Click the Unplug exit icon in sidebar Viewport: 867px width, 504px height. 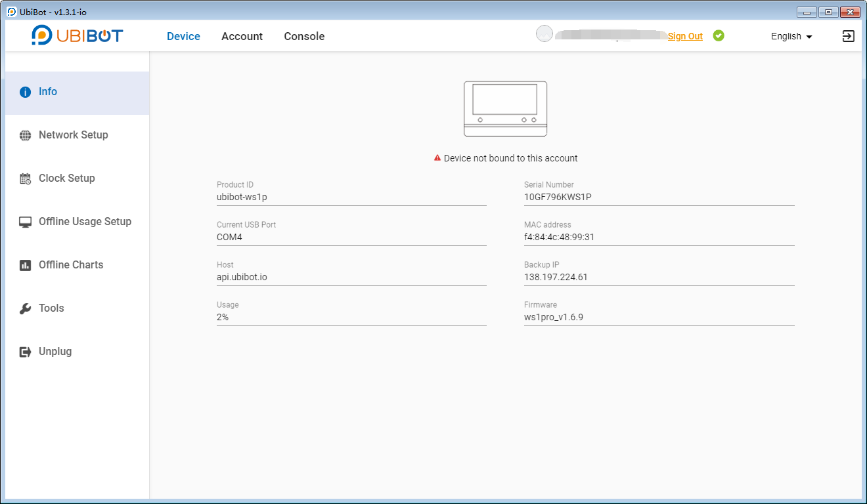pos(25,352)
